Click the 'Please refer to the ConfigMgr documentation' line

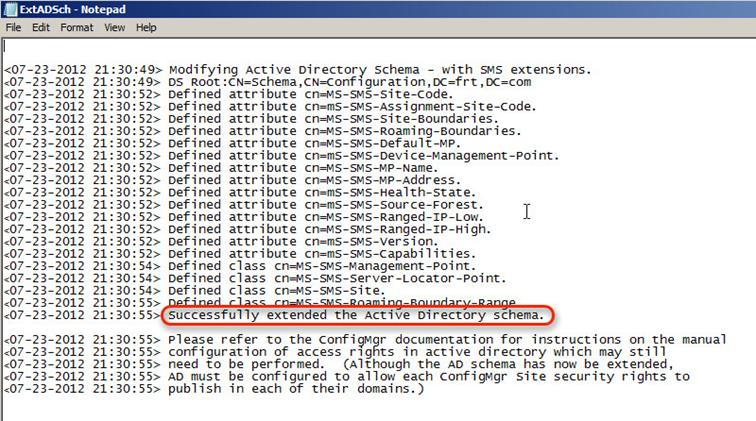click(365, 340)
